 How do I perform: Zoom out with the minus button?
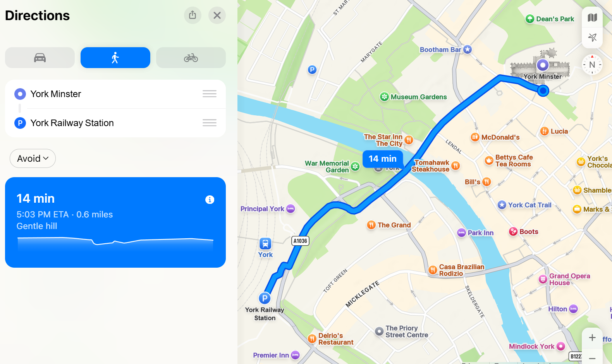[592, 357]
